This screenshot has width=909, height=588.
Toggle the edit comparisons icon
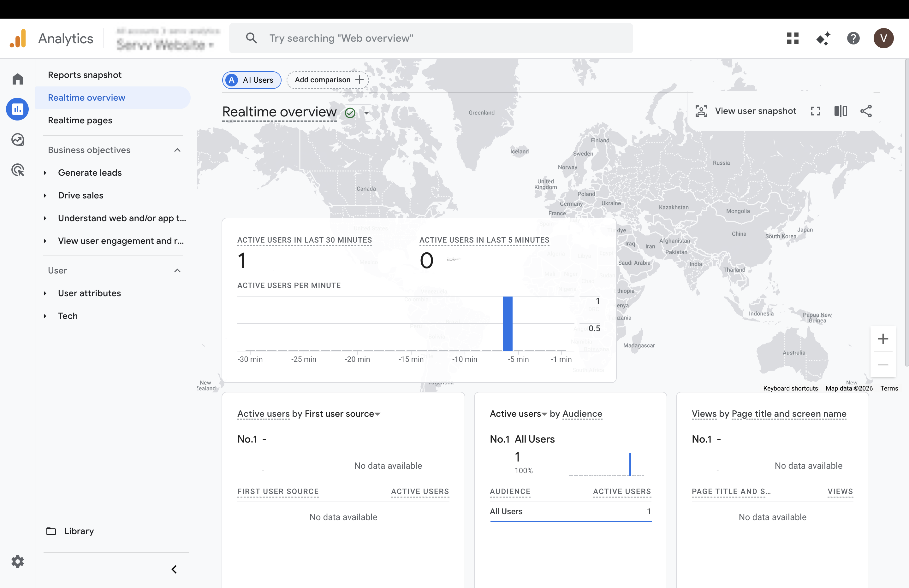pyautogui.click(x=841, y=111)
